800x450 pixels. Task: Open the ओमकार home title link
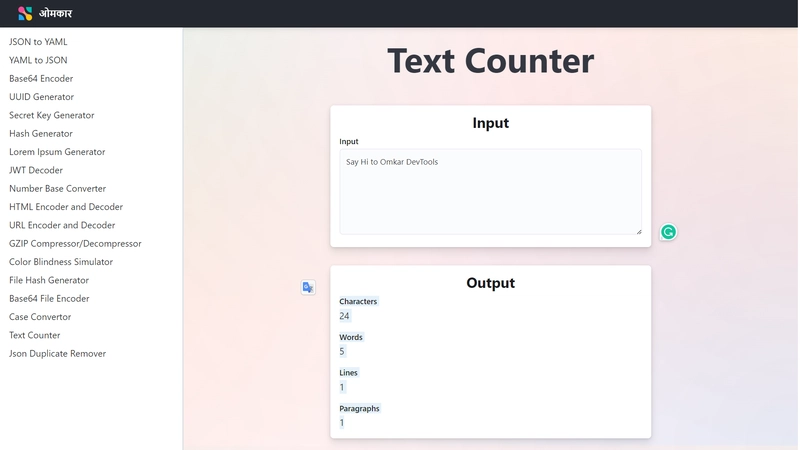tap(55, 13)
